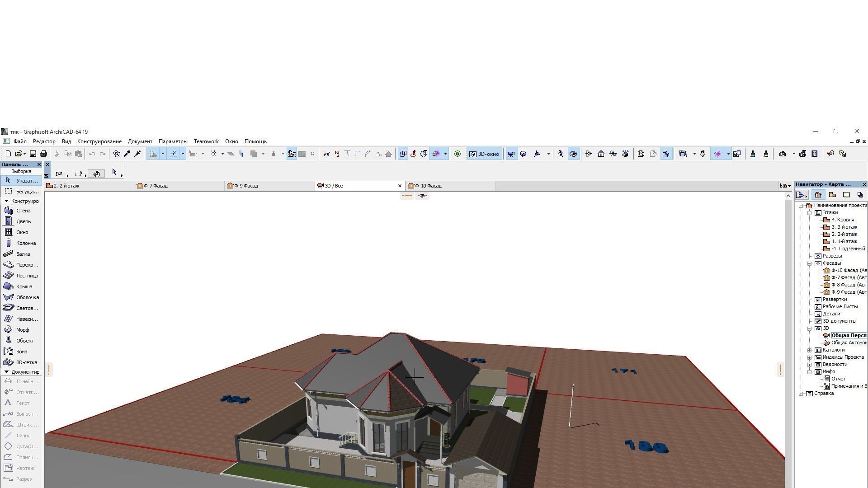Select the Morph (Морф) tool

coord(21,330)
